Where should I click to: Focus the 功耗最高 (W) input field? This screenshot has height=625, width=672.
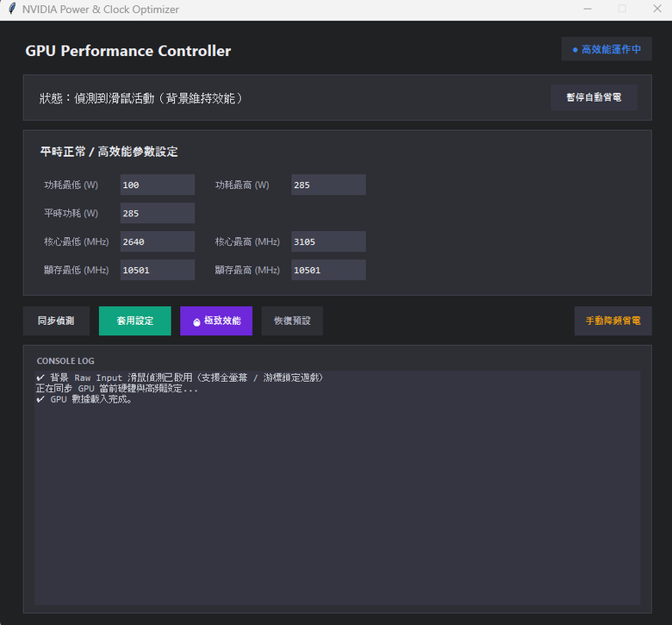(328, 184)
